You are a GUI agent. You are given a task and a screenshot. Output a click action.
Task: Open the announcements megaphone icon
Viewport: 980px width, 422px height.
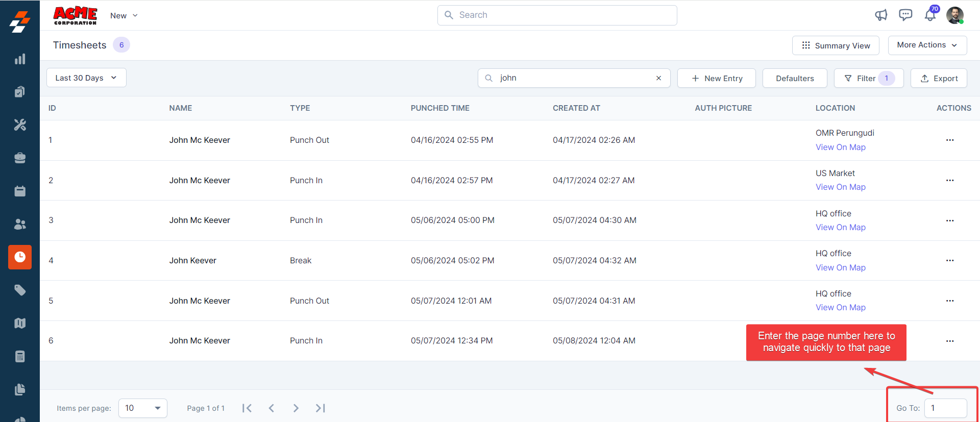click(881, 15)
